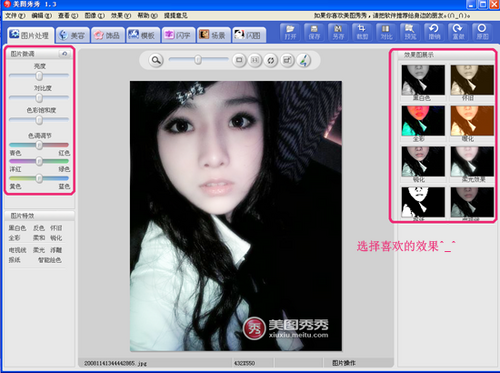Viewport: 500px width, 373px height.
Task: Apply the 黑白色 effect in 图片特效 list
Action: 17,228
